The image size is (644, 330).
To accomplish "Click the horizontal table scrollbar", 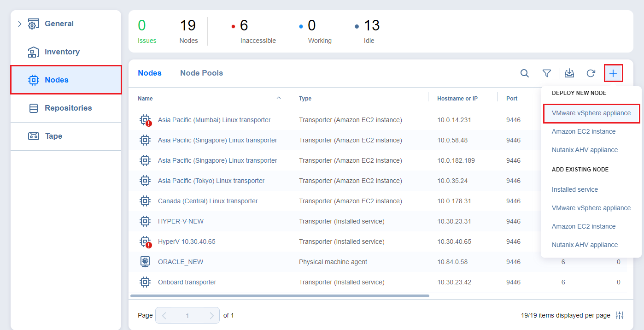I will click(x=280, y=295).
